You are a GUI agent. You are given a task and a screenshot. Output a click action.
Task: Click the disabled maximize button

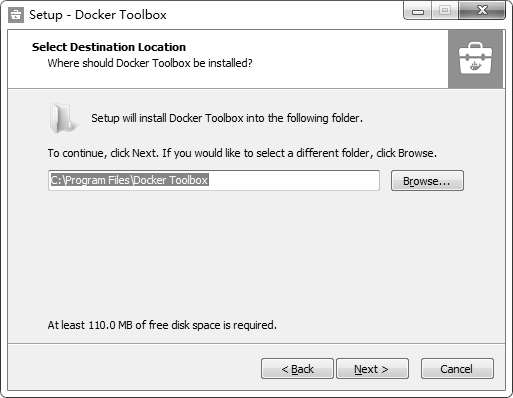[x=445, y=11]
